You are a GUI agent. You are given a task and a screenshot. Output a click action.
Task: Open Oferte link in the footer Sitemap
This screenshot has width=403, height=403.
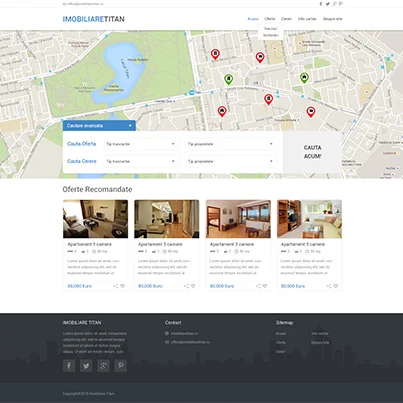[281, 342]
